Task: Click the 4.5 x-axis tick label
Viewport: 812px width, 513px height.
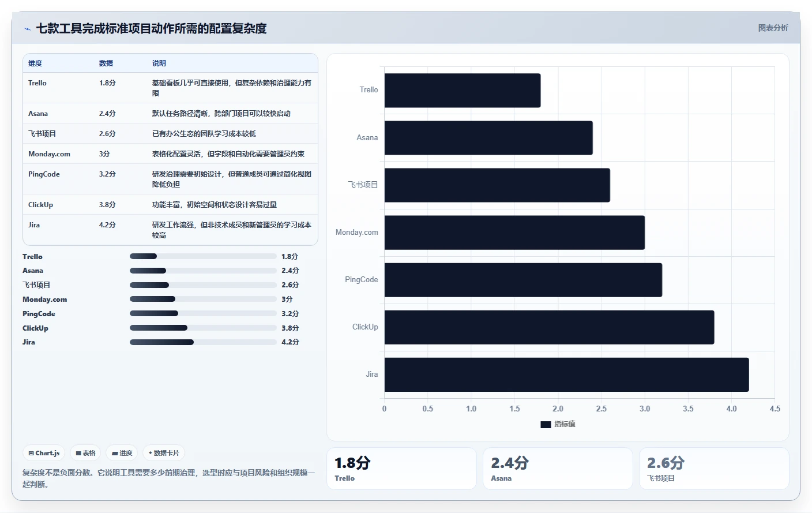Action: [775, 409]
